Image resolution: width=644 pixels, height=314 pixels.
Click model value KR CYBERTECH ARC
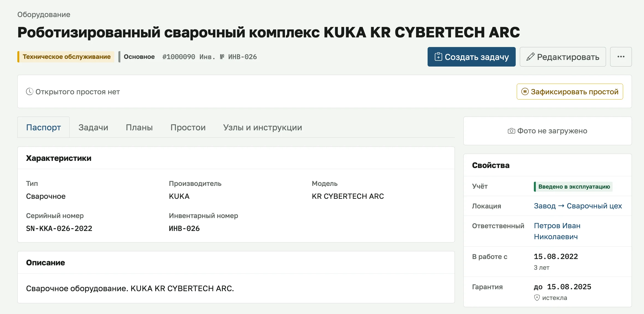[348, 196]
